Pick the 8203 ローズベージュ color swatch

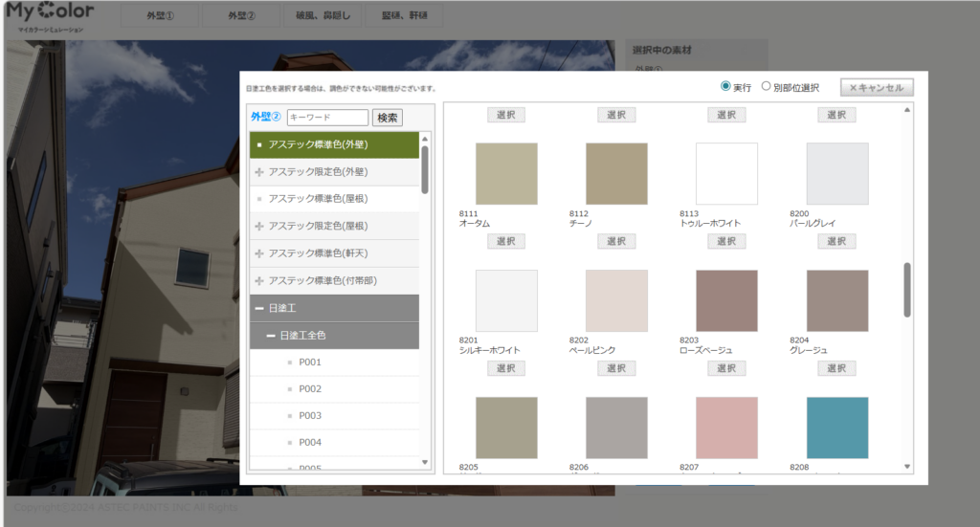726,301
